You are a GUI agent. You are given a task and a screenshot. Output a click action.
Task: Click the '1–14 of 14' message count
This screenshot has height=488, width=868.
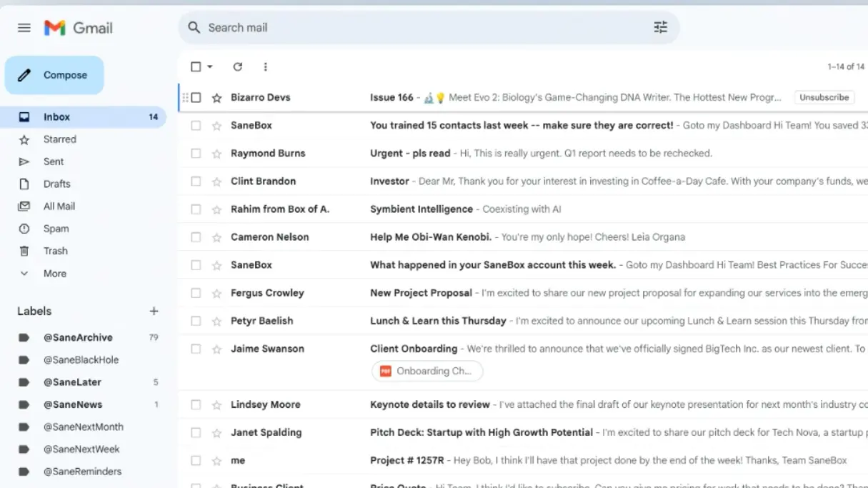pos(846,66)
